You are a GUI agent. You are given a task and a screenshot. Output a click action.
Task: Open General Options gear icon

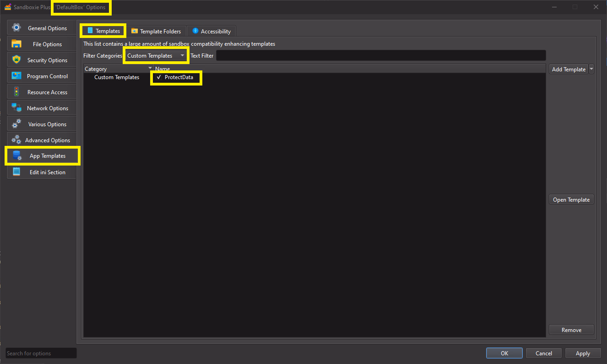point(16,28)
